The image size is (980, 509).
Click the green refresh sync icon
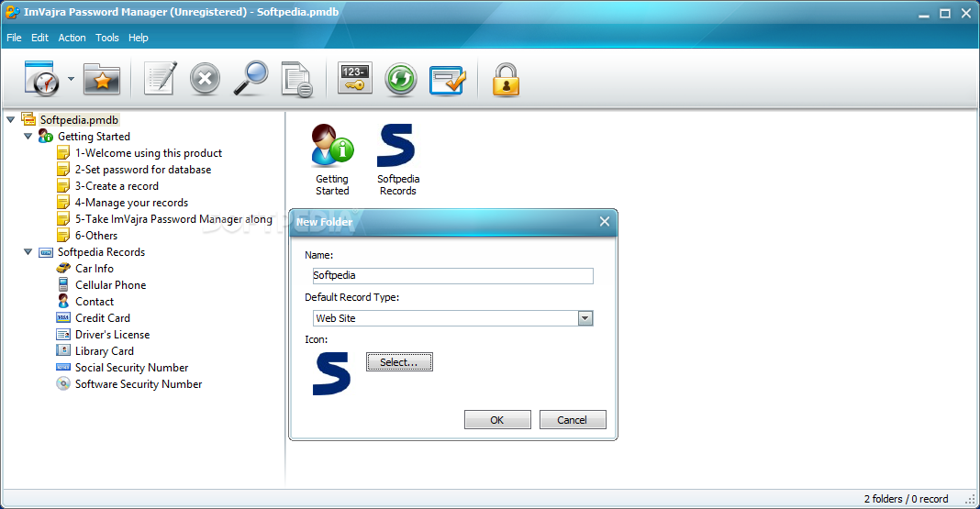coord(401,79)
